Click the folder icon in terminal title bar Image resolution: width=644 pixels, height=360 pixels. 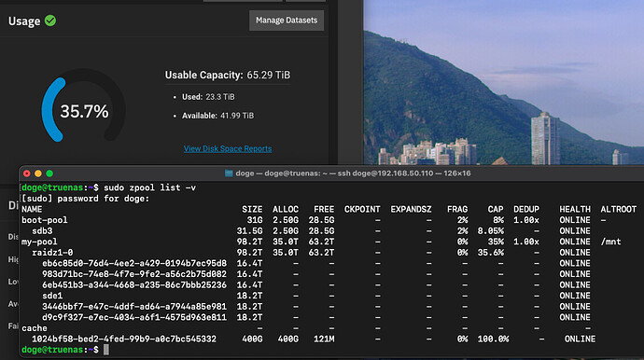tap(229, 173)
